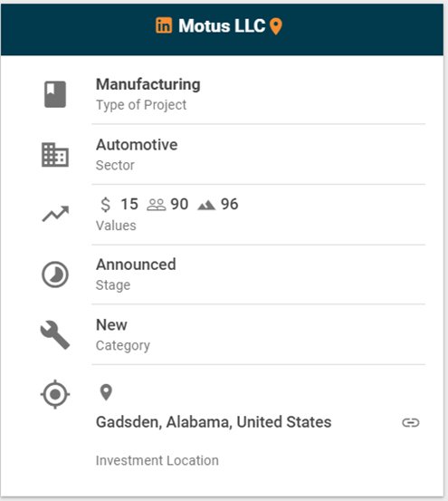Click the Motus LLC company title
448x501 pixels.
pos(222,26)
